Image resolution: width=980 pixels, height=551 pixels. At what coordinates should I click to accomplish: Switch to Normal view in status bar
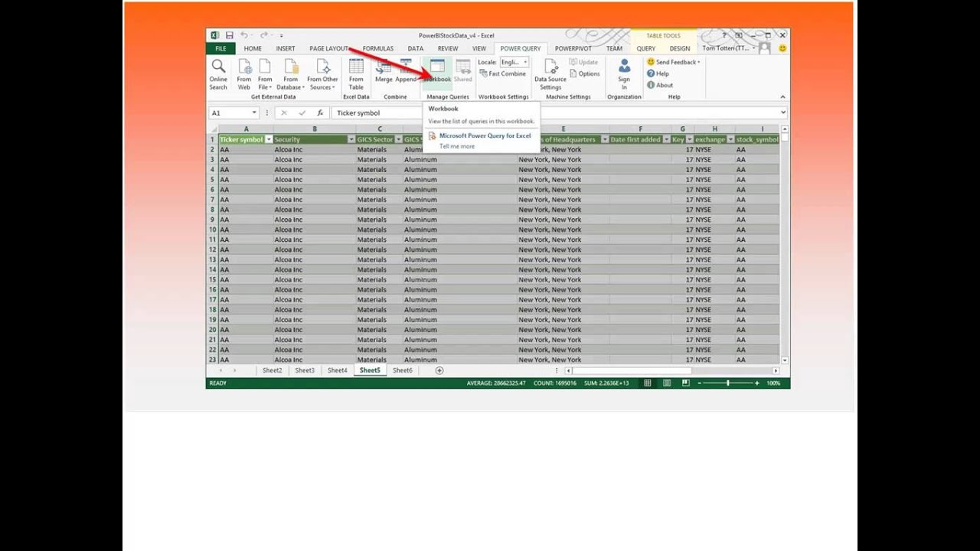pyautogui.click(x=647, y=383)
